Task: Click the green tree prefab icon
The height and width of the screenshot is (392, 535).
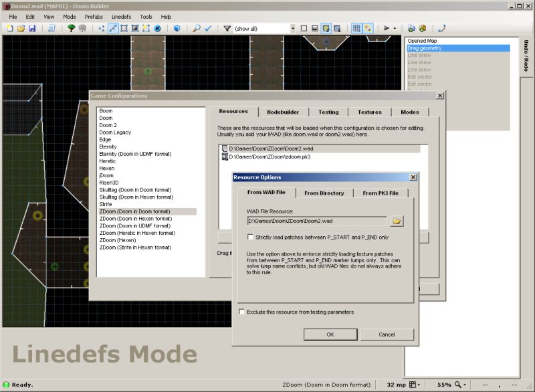Action: (71, 29)
